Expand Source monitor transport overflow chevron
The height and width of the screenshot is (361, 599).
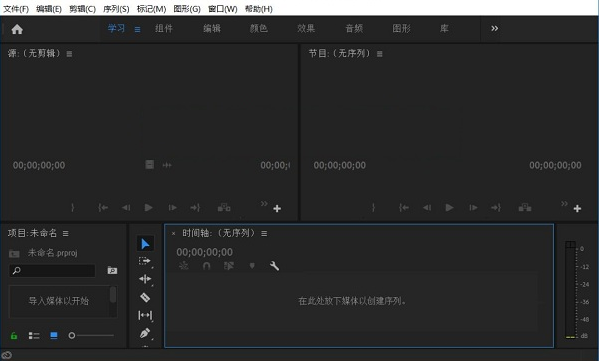click(x=264, y=204)
